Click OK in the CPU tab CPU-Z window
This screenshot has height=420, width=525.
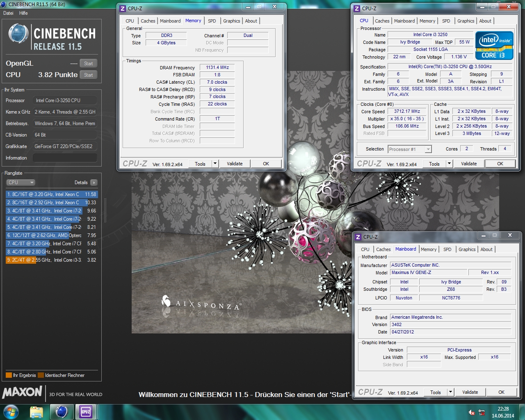[500, 164]
